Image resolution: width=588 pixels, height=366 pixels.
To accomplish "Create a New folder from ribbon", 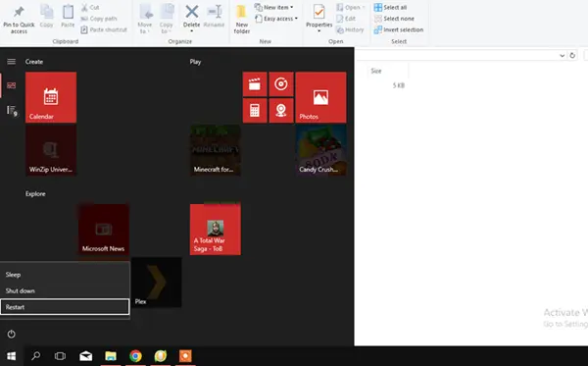I will tap(242, 20).
